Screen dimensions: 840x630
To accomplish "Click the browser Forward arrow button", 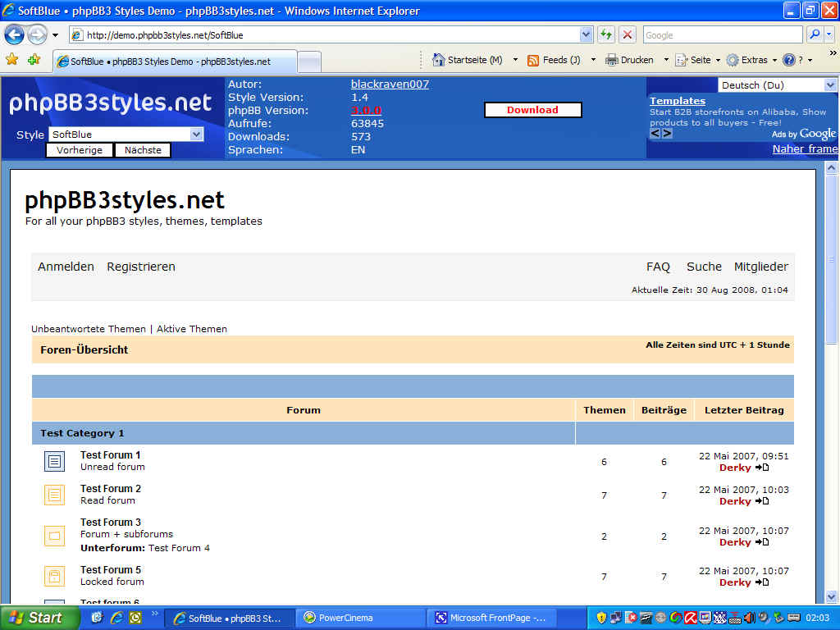I will coord(37,35).
